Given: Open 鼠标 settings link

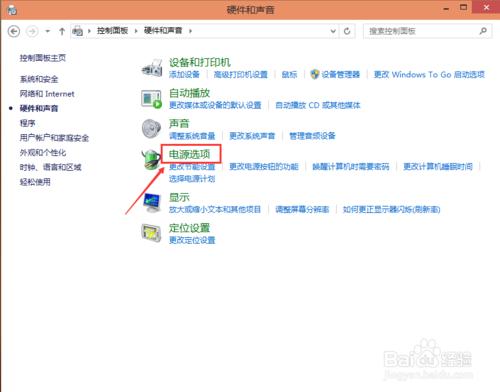Looking at the screenshot, I should (289, 75).
